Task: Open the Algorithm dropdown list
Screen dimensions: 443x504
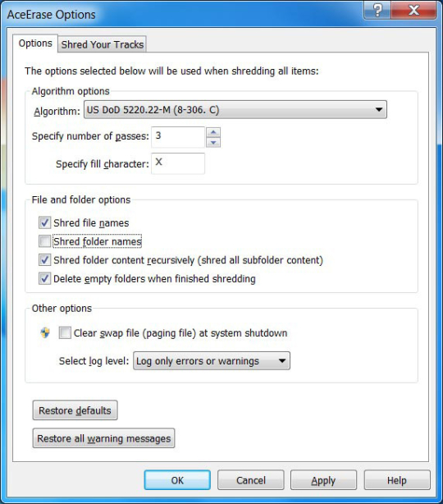Action: point(235,110)
